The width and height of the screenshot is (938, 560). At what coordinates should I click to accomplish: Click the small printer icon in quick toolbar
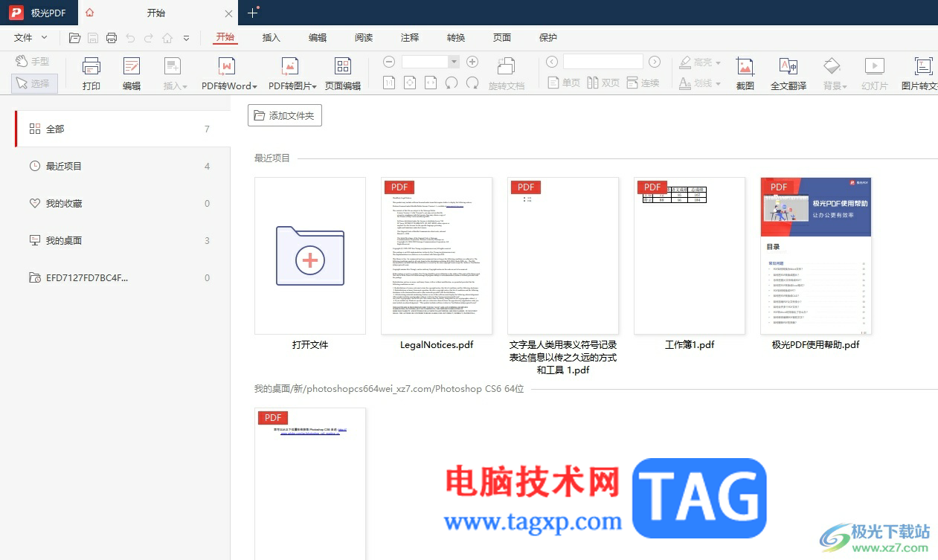click(x=112, y=38)
